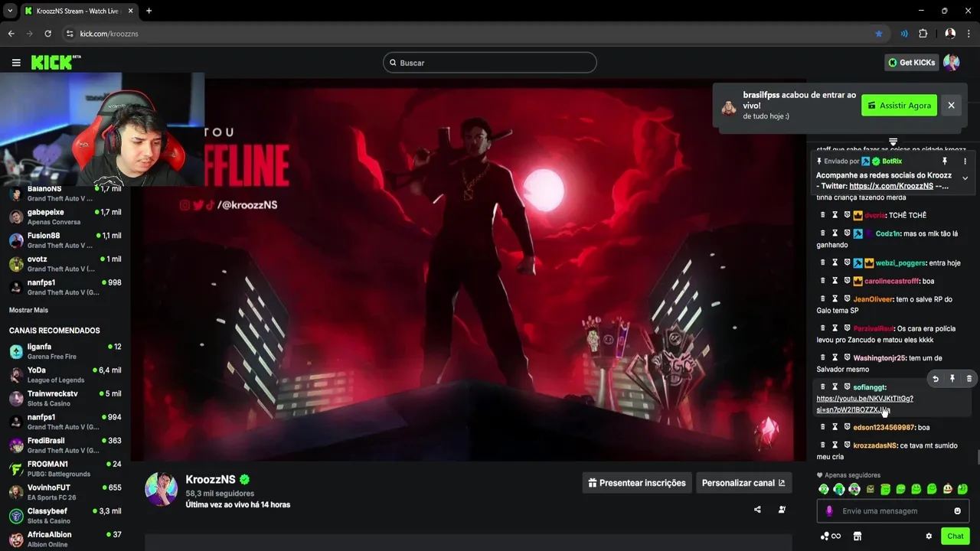Screen dimensions: 980x551
Task: Click username sofianggt in chat
Action: click(x=868, y=387)
